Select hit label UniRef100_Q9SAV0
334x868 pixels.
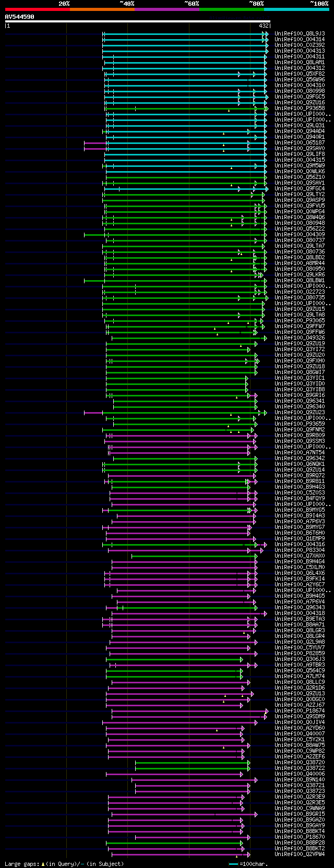pyautogui.click(x=300, y=148)
